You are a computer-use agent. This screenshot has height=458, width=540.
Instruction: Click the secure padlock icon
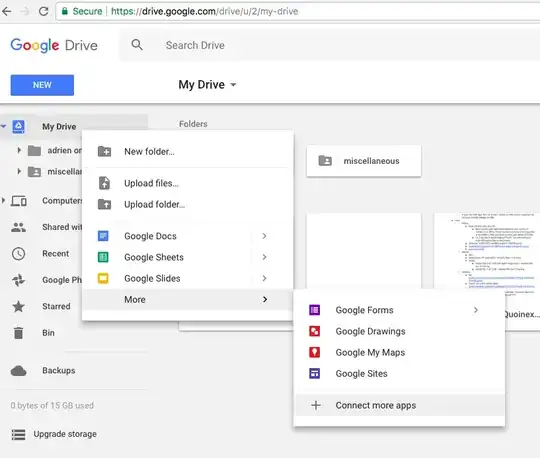pyautogui.click(x=64, y=11)
